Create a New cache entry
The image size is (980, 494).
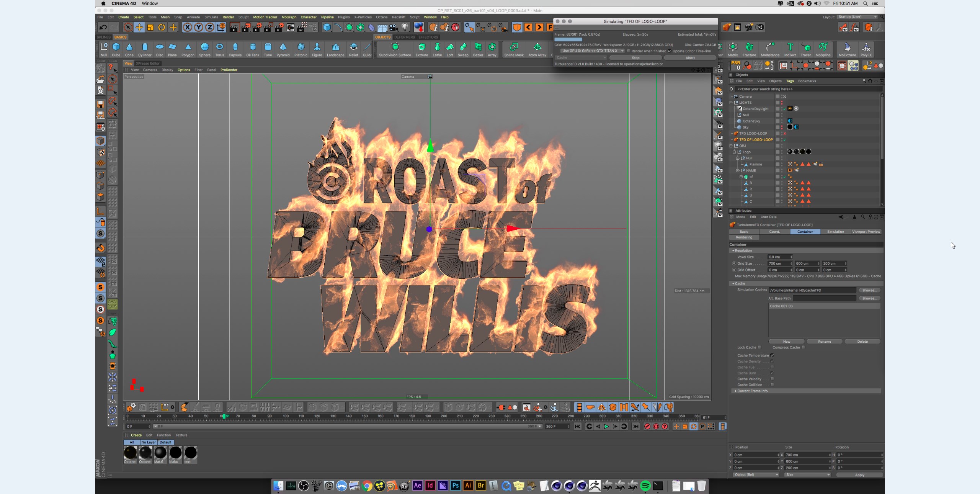click(x=786, y=342)
